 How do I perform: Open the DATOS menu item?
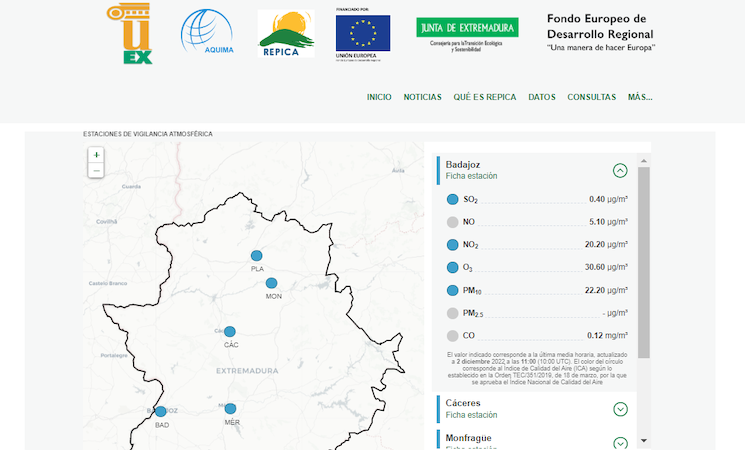pyautogui.click(x=542, y=97)
